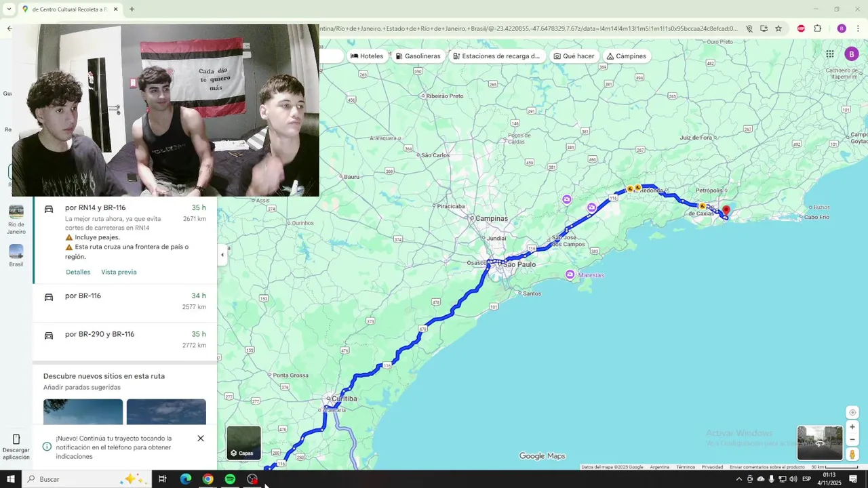Open first suggested stop photo

coord(83,411)
